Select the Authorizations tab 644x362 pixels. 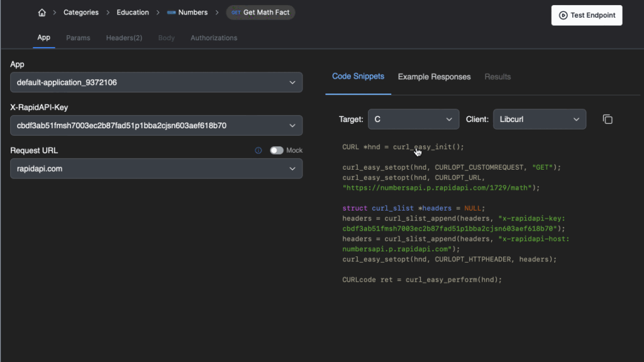(x=214, y=38)
